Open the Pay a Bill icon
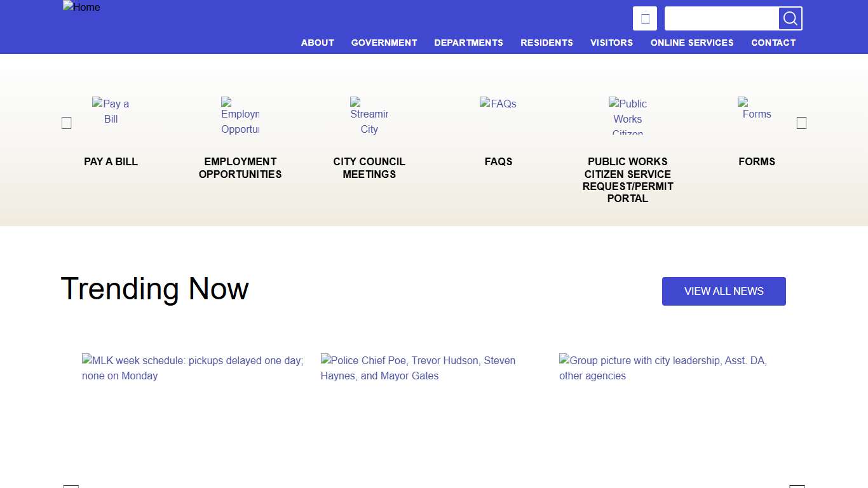 (111, 111)
